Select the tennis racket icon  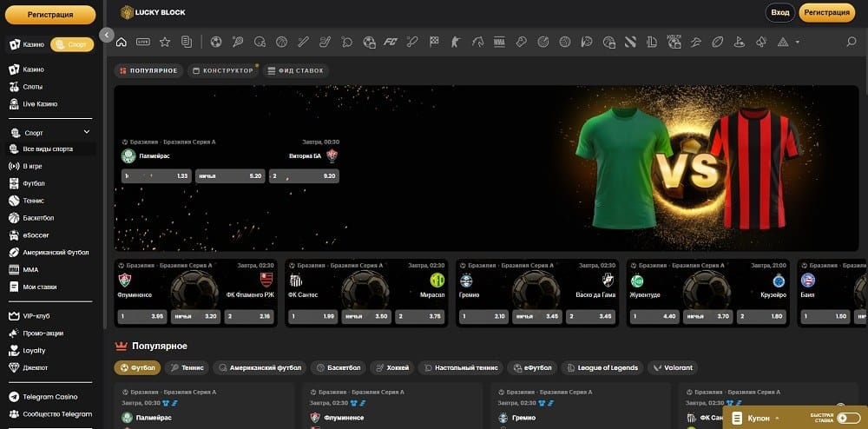(238, 42)
